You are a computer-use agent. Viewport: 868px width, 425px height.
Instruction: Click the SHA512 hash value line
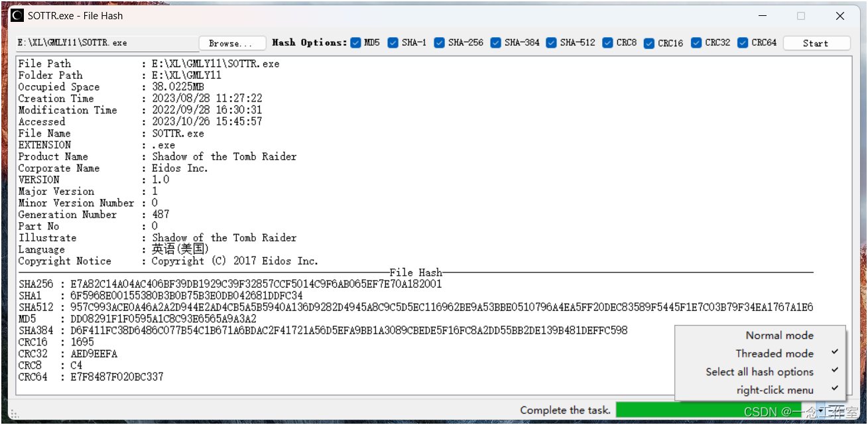click(x=416, y=308)
